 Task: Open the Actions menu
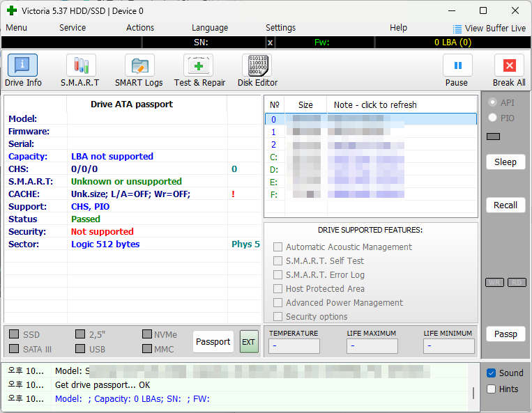coord(140,28)
